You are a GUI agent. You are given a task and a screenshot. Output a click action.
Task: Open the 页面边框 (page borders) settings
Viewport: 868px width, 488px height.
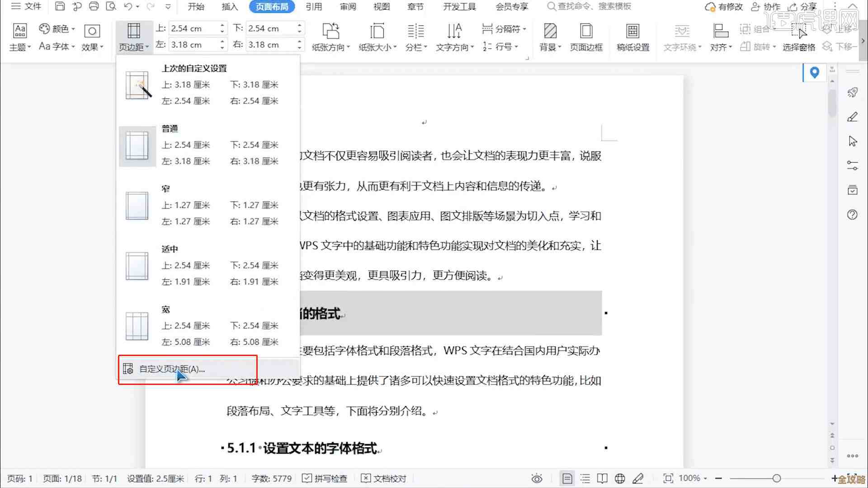click(x=586, y=37)
